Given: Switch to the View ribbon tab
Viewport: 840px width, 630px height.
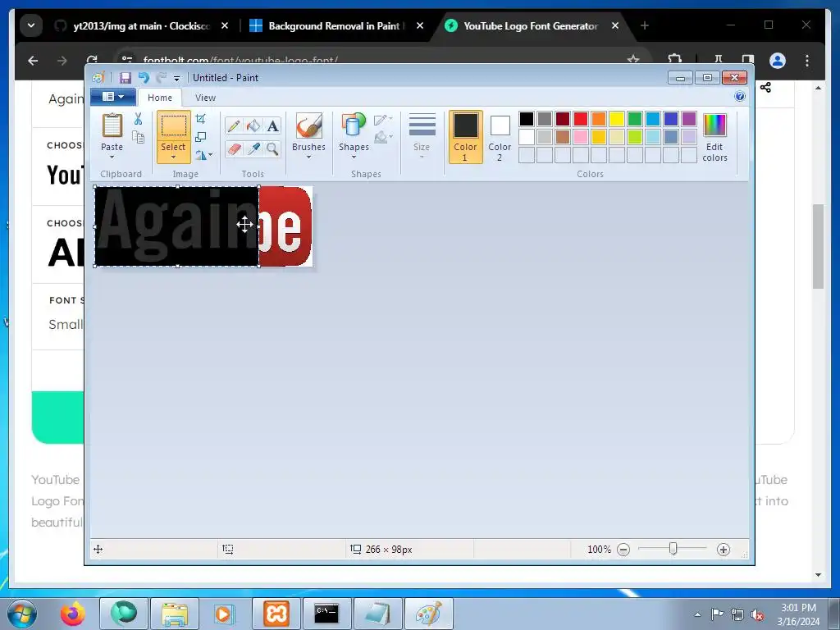Looking at the screenshot, I should tap(205, 98).
